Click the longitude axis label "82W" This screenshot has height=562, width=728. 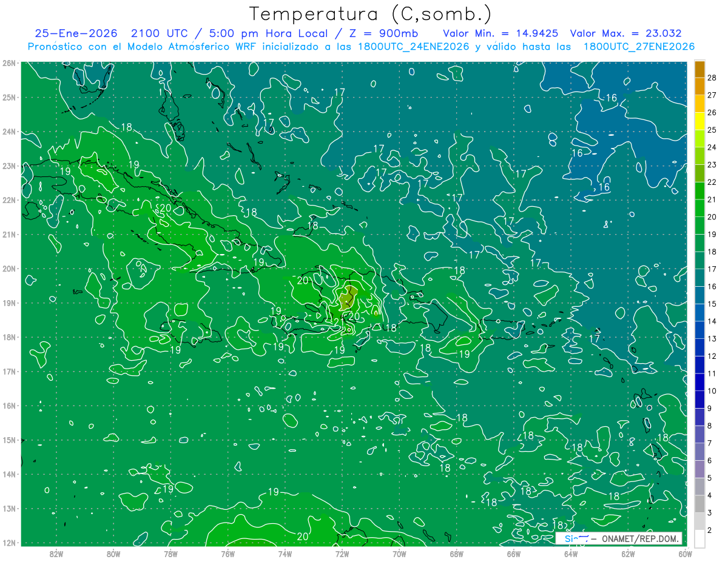click(56, 554)
